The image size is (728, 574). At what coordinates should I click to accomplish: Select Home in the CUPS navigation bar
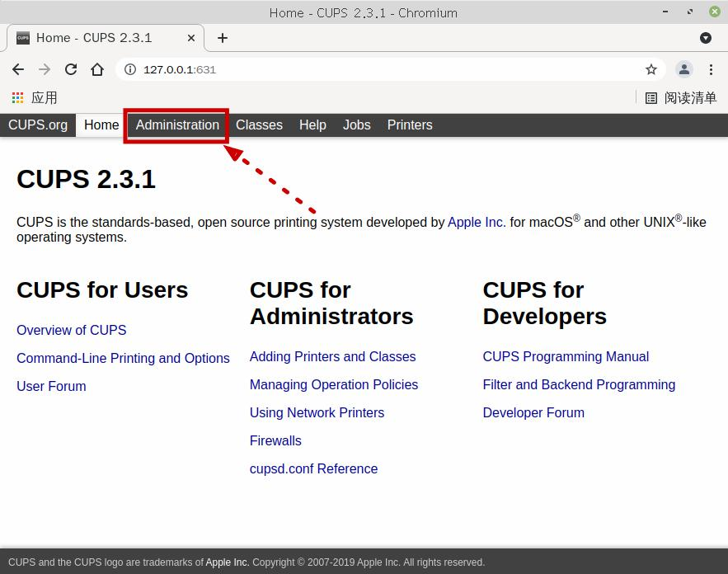[x=101, y=125]
